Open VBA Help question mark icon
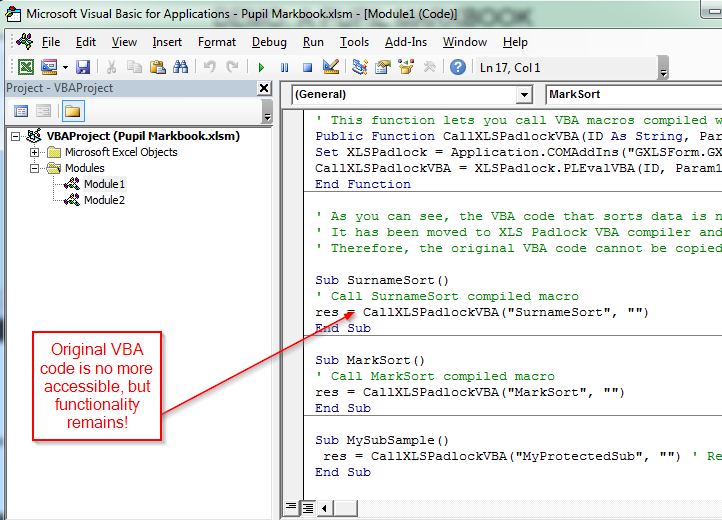The width and height of the screenshot is (722, 520). point(458,67)
